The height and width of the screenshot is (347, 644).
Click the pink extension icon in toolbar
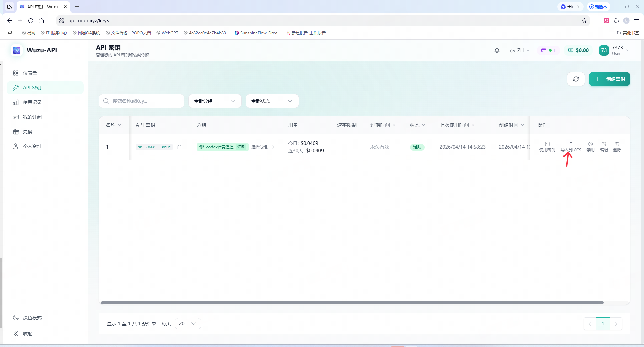click(x=606, y=21)
